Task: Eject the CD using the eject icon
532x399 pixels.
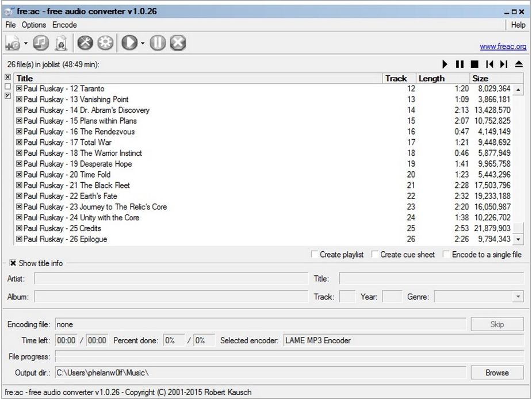Action: pos(518,64)
